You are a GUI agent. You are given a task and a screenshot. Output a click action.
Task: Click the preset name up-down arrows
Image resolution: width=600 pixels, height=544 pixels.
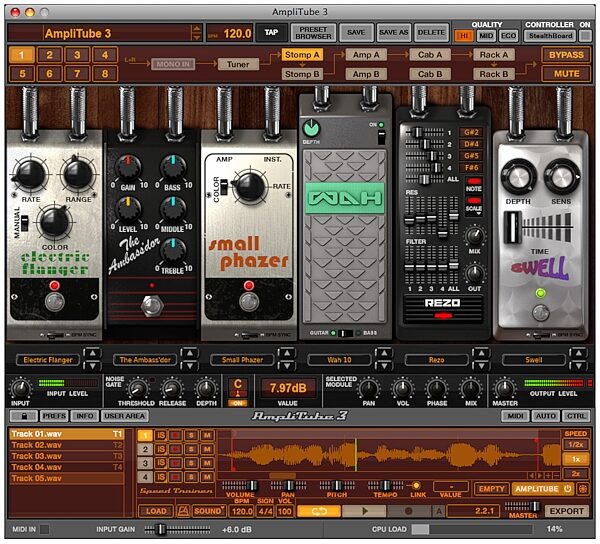(196, 33)
